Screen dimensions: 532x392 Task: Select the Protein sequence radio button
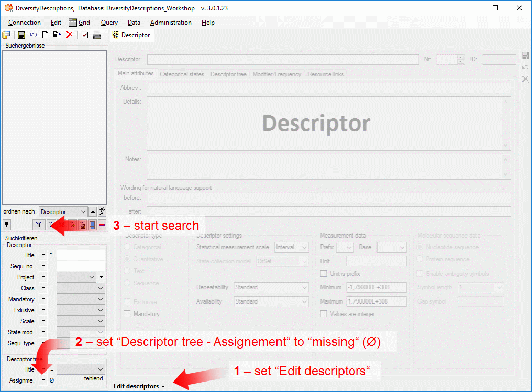pos(420,259)
